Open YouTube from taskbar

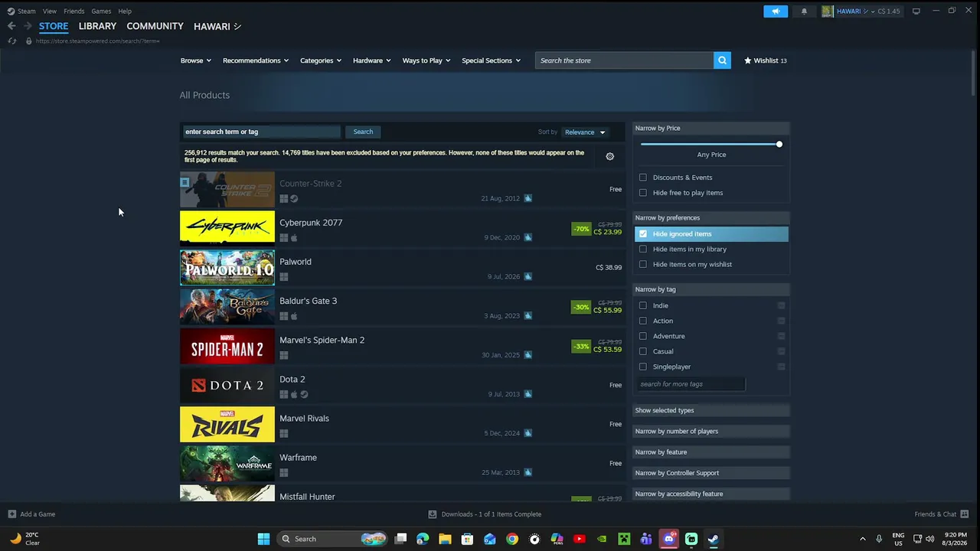point(580,539)
